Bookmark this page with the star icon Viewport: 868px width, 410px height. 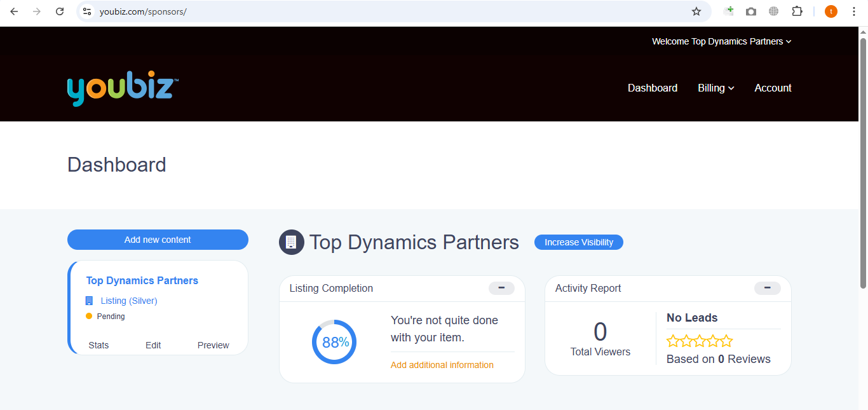pos(696,11)
